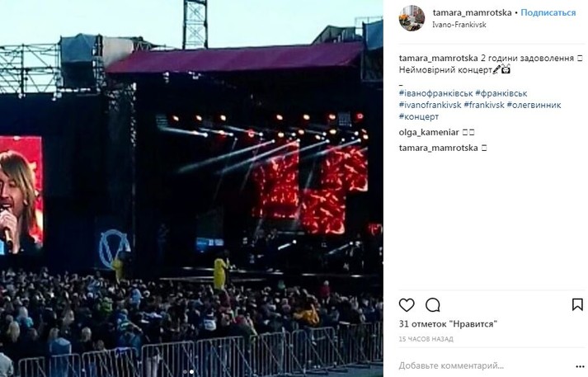The height and width of the screenshot is (377, 588).
Task: Click Подписаться to follow the user
Action: click(548, 12)
